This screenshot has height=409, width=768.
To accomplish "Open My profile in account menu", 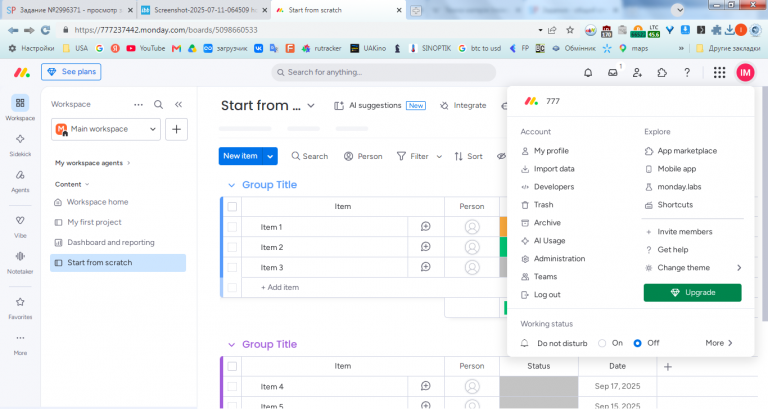I will click(551, 151).
